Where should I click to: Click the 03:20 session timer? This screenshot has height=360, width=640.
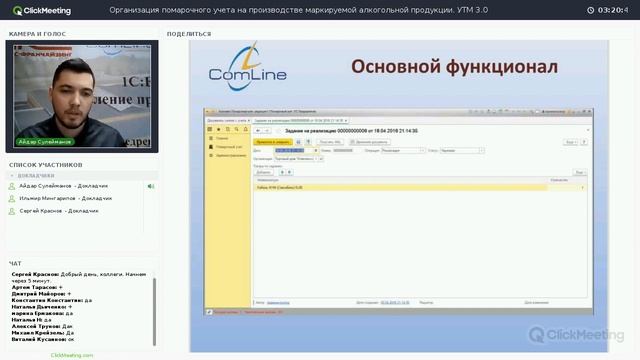point(613,10)
